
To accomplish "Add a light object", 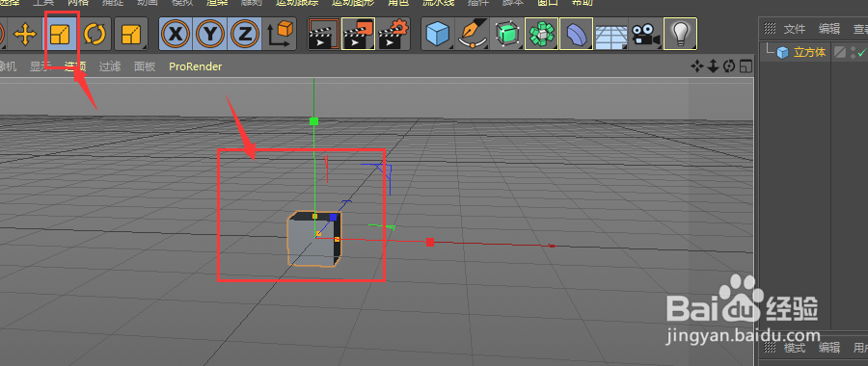I will [680, 35].
